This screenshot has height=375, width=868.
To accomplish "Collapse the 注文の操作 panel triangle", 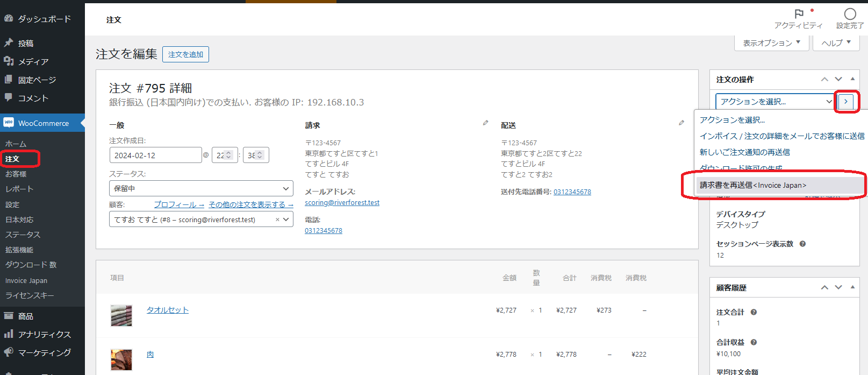I will 852,79.
